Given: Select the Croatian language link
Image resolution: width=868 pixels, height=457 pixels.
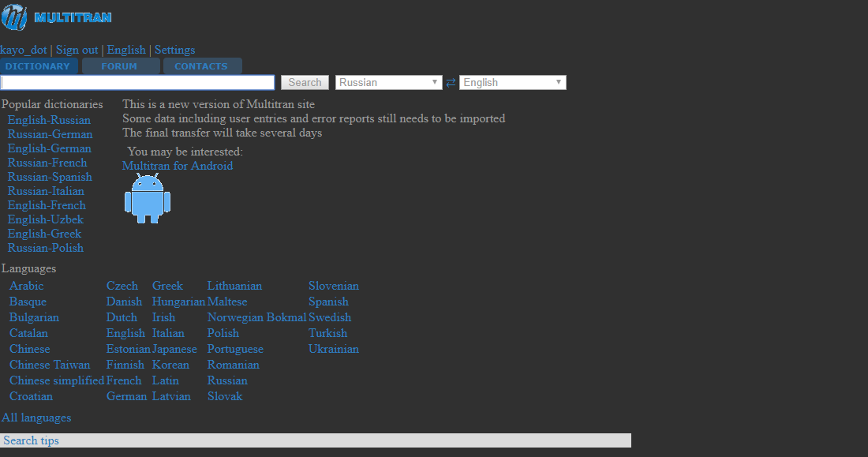Looking at the screenshot, I should (31, 397).
